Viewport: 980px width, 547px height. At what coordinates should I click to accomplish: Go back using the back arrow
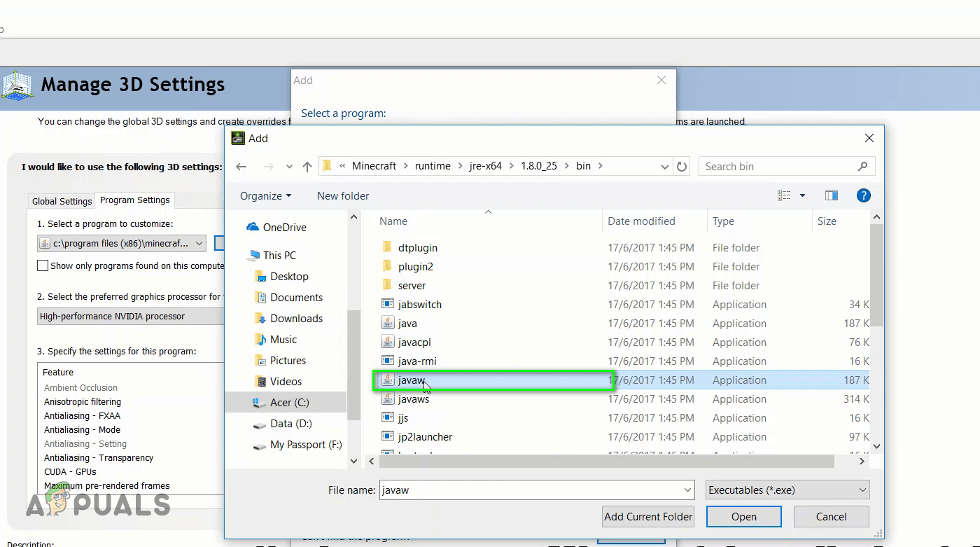pyautogui.click(x=241, y=167)
